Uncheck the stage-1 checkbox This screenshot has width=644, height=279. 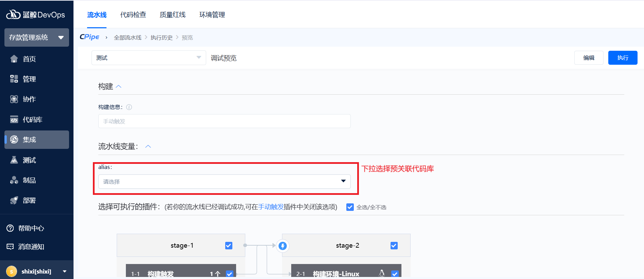pos(229,246)
